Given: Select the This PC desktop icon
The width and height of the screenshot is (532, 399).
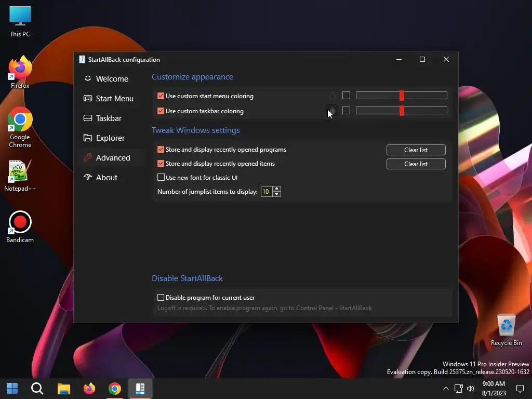Looking at the screenshot, I should 20,21.
